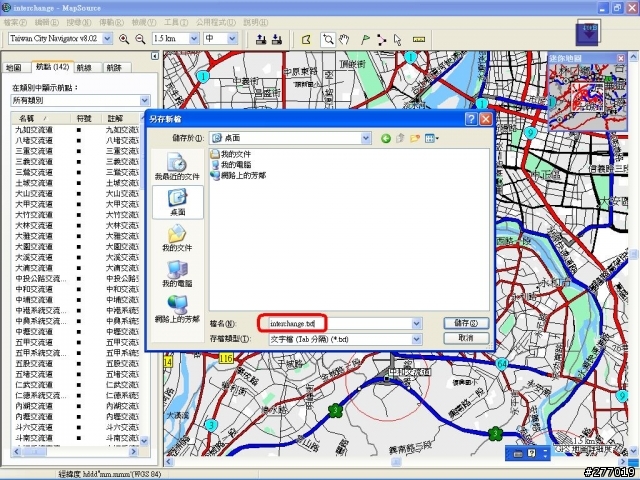Select the Waypoint flag tool
Viewport: 640px width, 480px height.
click(365, 39)
